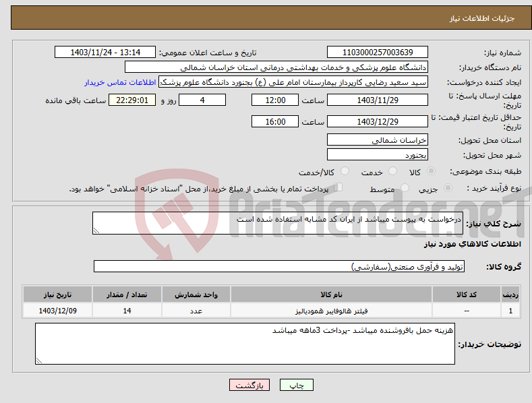Click the تاریخ نیاز column header
Image resolution: width=532 pixels, height=403 pixels.
click(x=58, y=294)
